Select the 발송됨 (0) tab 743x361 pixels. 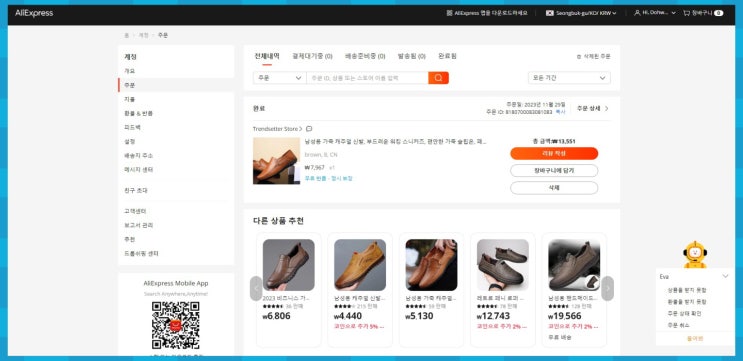pyautogui.click(x=412, y=56)
